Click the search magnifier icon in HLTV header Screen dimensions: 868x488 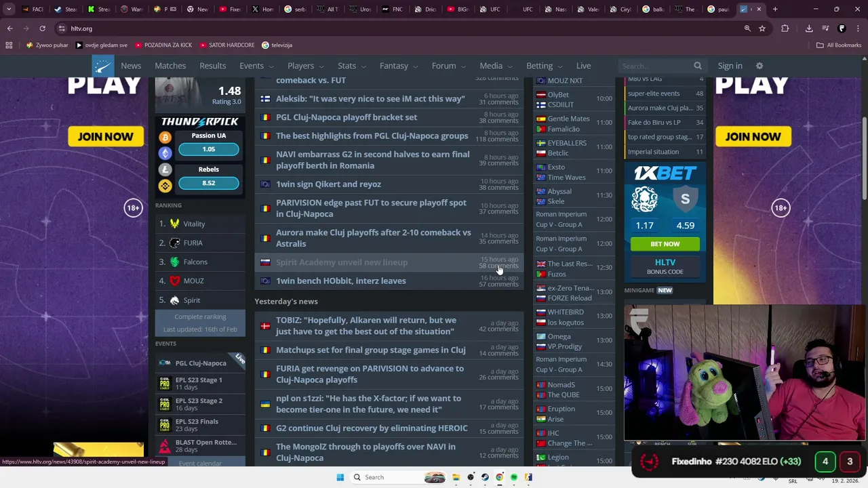click(698, 66)
